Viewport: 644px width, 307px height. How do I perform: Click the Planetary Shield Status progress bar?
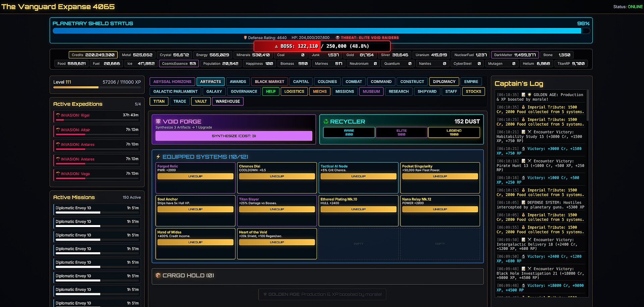[x=321, y=31]
